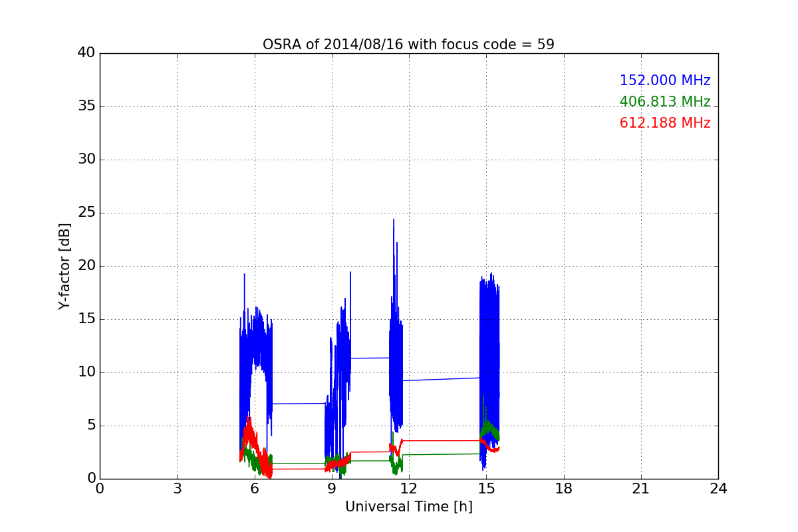Click y-axis tick label 20
The image size is (798, 532).
click(x=86, y=266)
